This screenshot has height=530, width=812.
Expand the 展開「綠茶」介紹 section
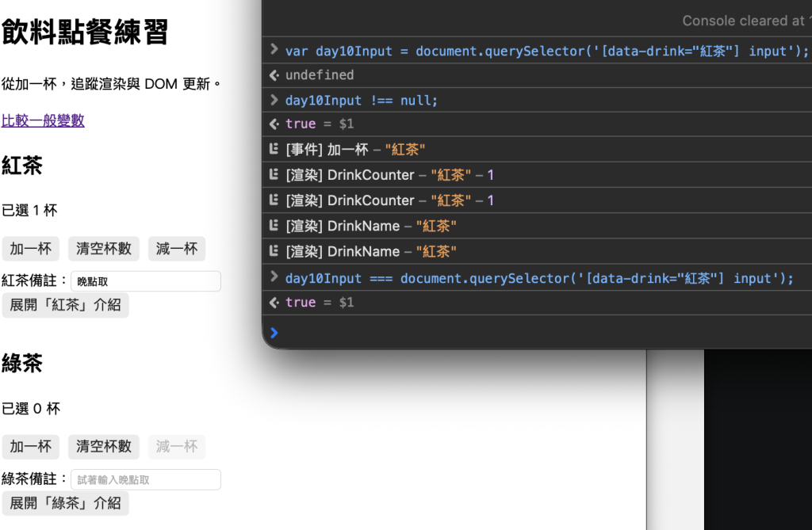click(x=65, y=503)
